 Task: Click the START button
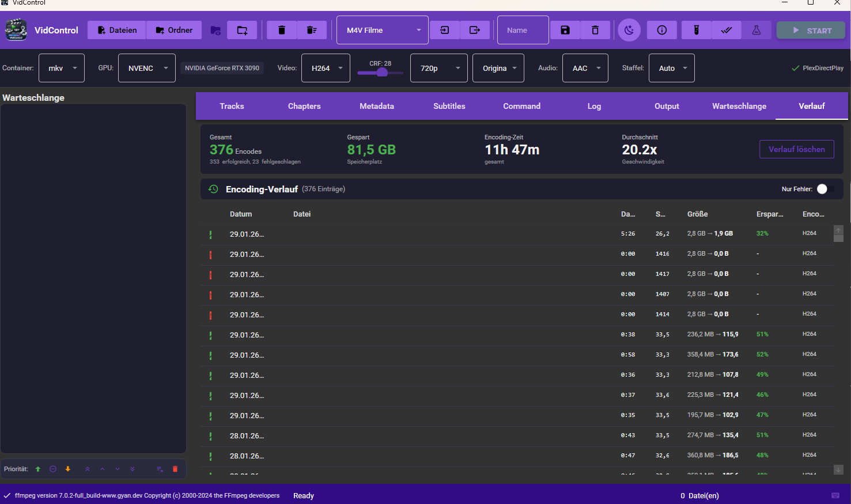click(x=811, y=31)
